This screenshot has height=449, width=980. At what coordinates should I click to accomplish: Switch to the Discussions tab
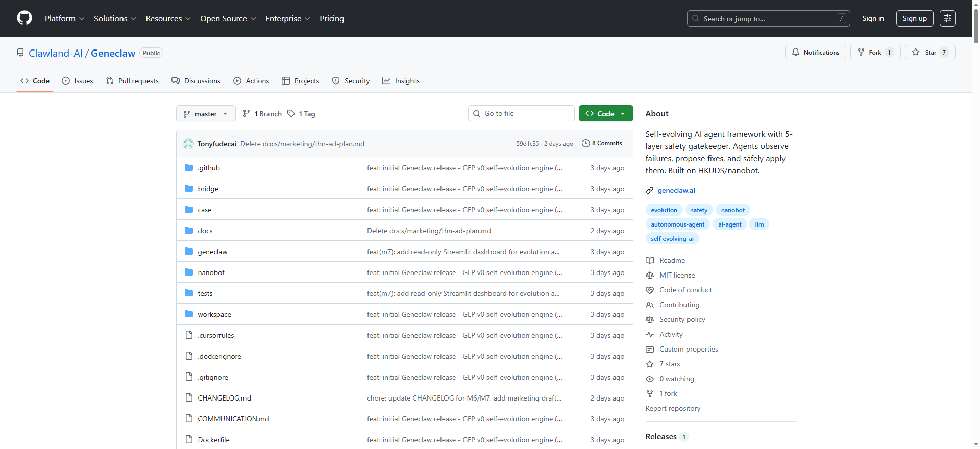(x=196, y=81)
